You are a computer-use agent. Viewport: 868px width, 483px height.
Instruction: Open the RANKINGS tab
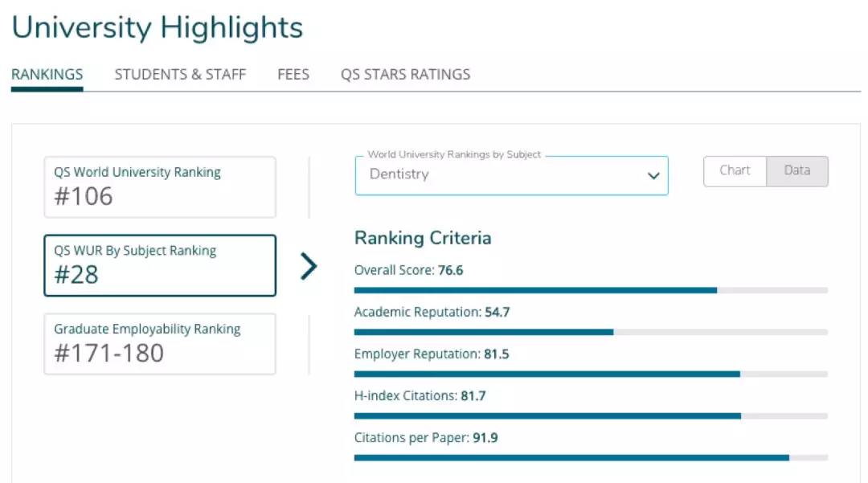tap(47, 75)
